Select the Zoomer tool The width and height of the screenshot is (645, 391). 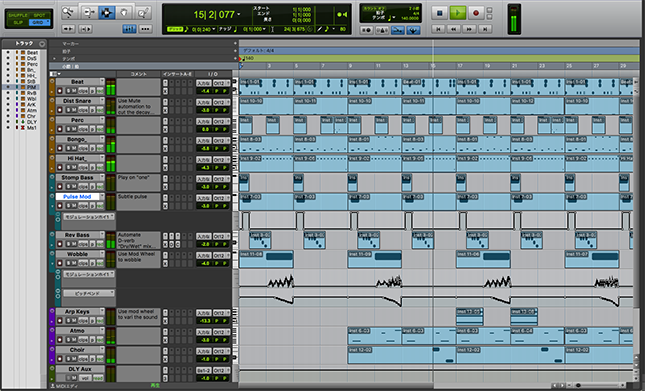pos(68,13)
